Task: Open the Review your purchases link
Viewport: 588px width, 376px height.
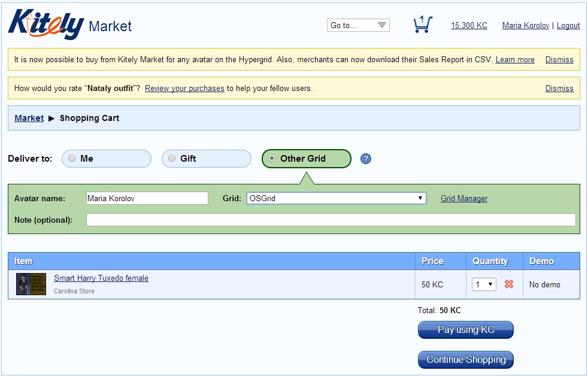Action: pos(184,89)
